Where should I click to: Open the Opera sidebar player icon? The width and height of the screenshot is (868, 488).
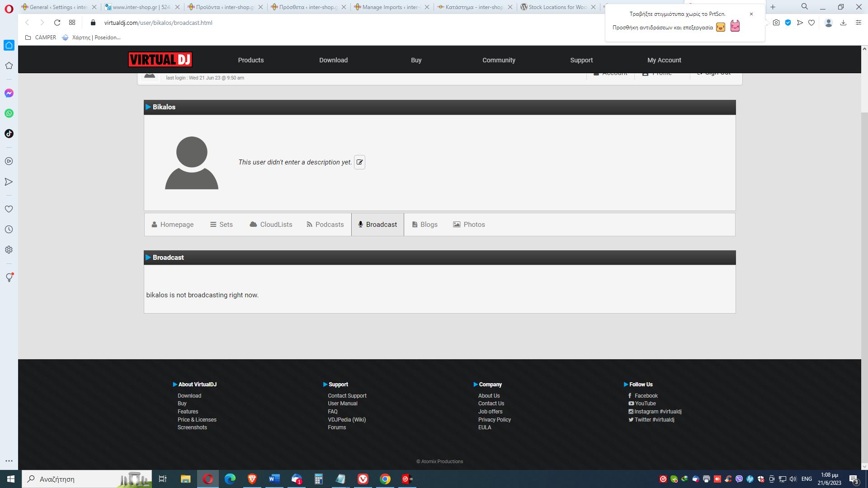(9, 161)
